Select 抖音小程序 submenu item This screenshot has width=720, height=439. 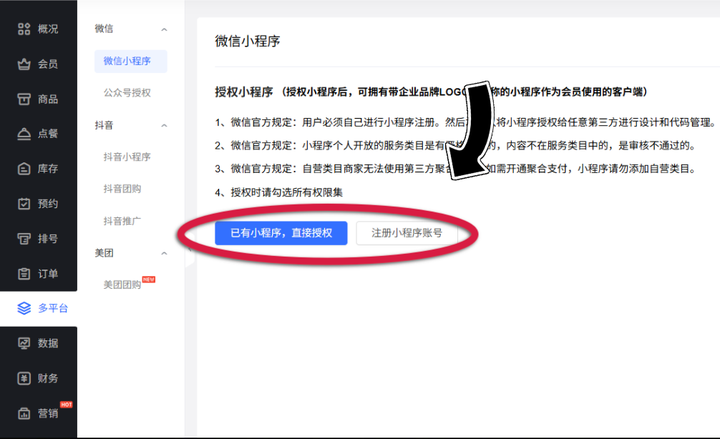[127, 157]
